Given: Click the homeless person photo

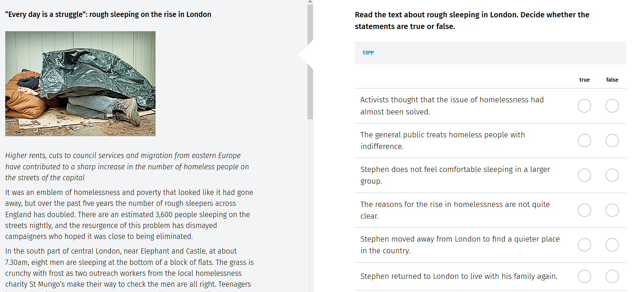Looking at the screenshot, I should [x=80, y=84].
